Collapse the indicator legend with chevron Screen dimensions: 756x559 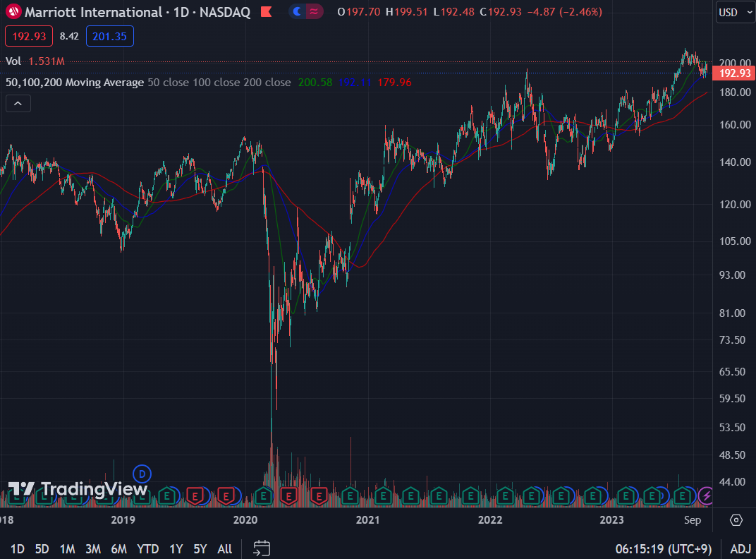[18, 103]
